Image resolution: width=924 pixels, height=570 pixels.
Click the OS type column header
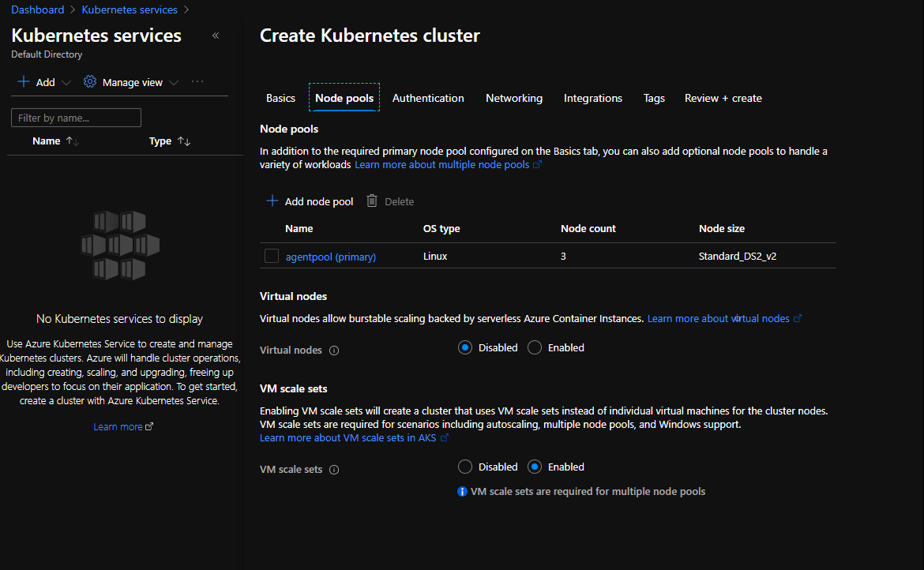[441, 228]
